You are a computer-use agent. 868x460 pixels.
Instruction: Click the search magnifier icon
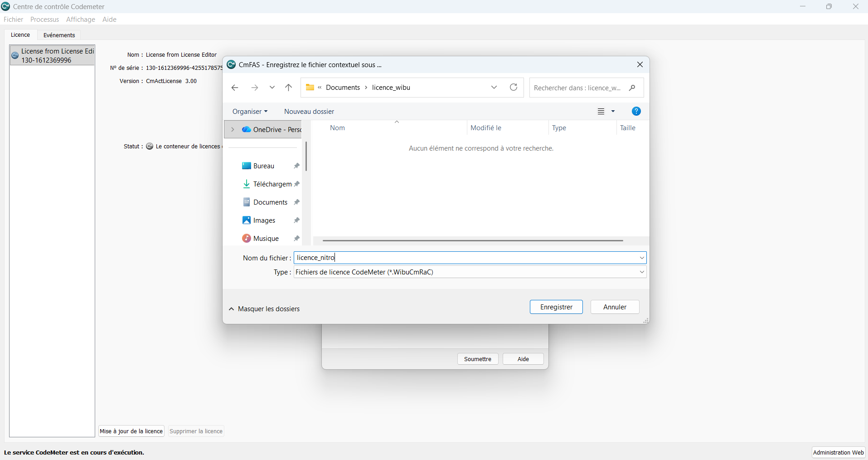(632, 88)
